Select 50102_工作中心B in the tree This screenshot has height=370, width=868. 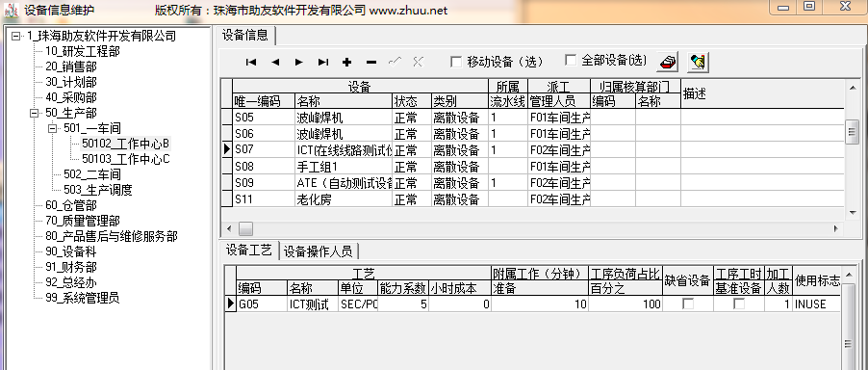tap(126, 144)
